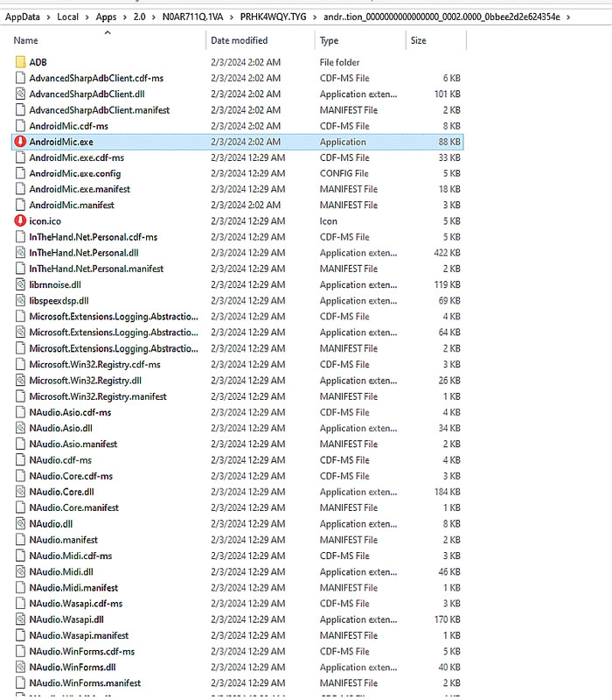Viewport: 612px width, 700px height.
Task: Click the NAudio.Core.dll file icon
Action: tap(20, 492)
